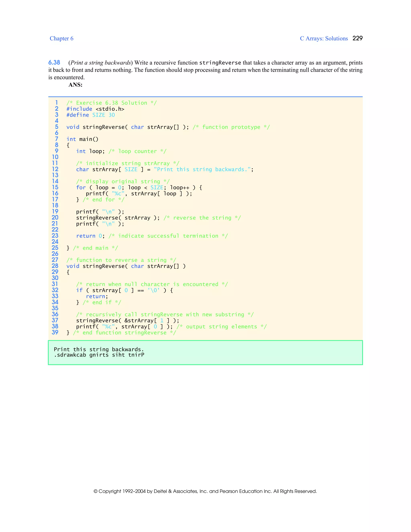This screenshot has width=411, height=532.
Task: Click comment 'initialize string strArray'
Action: 128,163
